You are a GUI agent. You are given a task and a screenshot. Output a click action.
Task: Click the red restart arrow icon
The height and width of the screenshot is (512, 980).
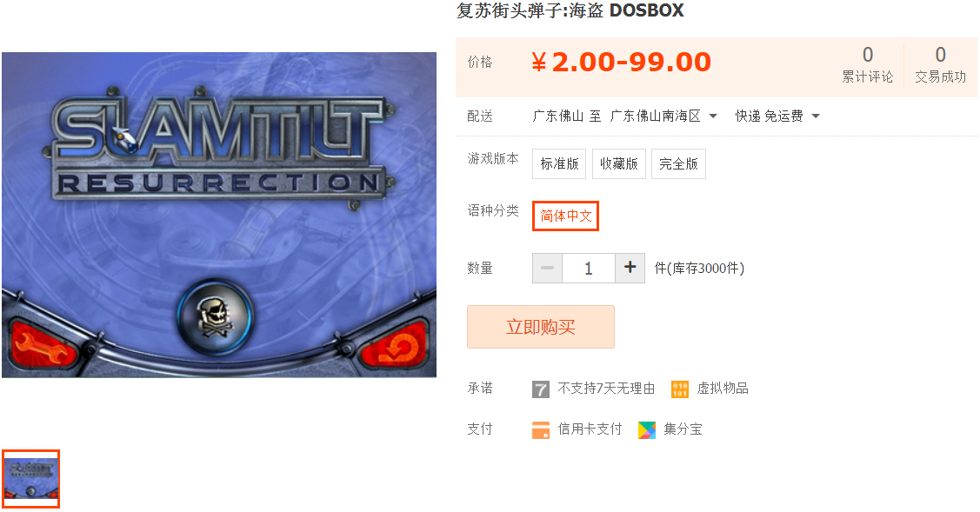395,346
